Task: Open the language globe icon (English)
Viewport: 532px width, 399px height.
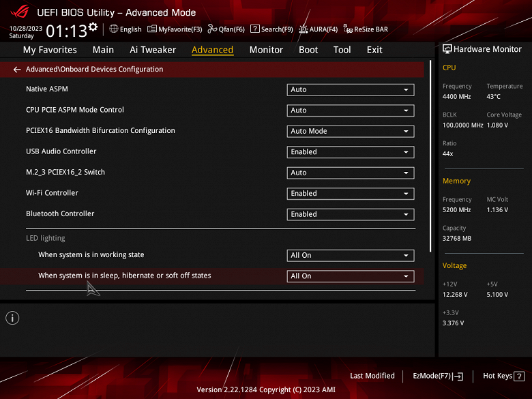Action: point(113,29)
